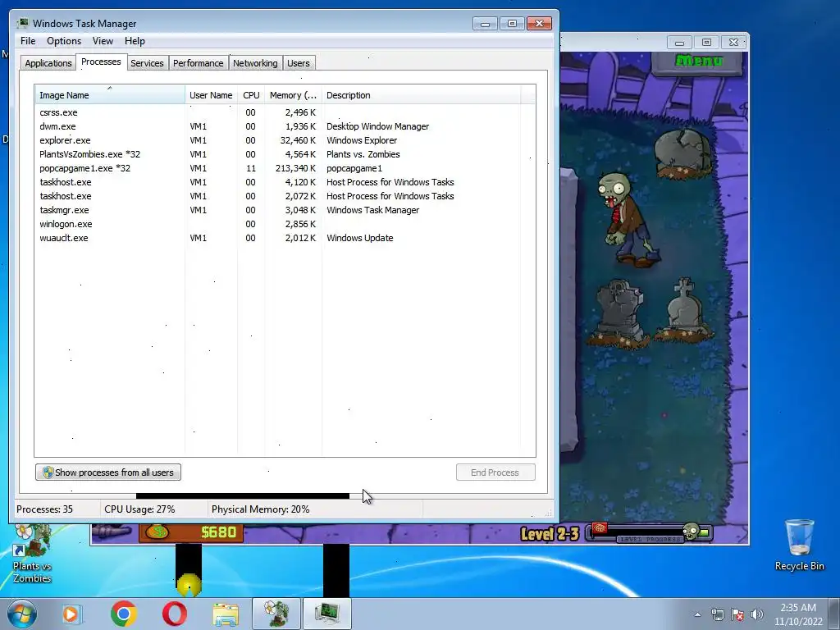Image resolution: width=840 pixels, height=630 pixels.
Task: Select Task Manager taskbar button
Action: [x=327, y=614]
